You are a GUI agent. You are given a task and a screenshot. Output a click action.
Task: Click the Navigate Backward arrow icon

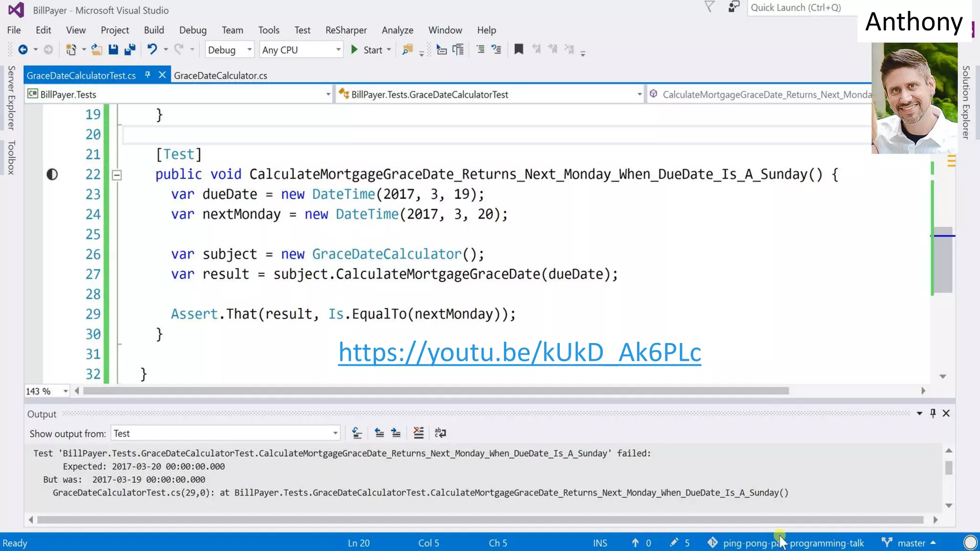(x=22, y=50)
